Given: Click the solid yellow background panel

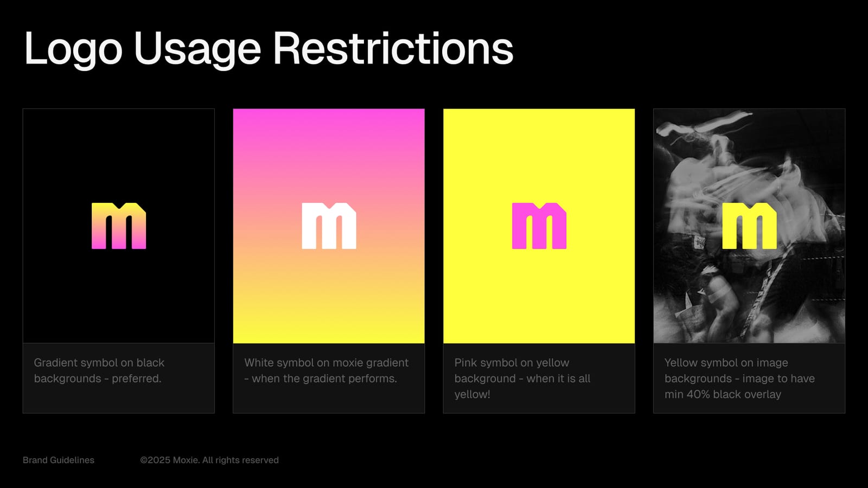Looking at the screenshot, I should tap(539, 226).
